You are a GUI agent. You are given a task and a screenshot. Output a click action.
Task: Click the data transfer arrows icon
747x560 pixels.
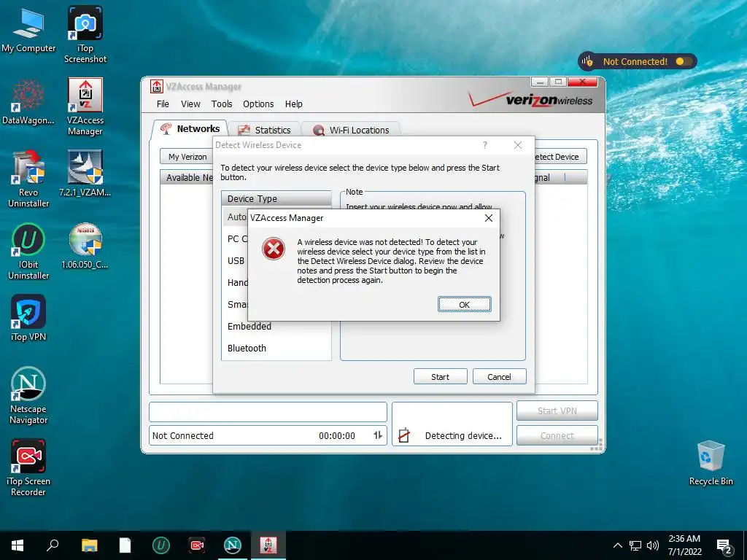point(378,435)
